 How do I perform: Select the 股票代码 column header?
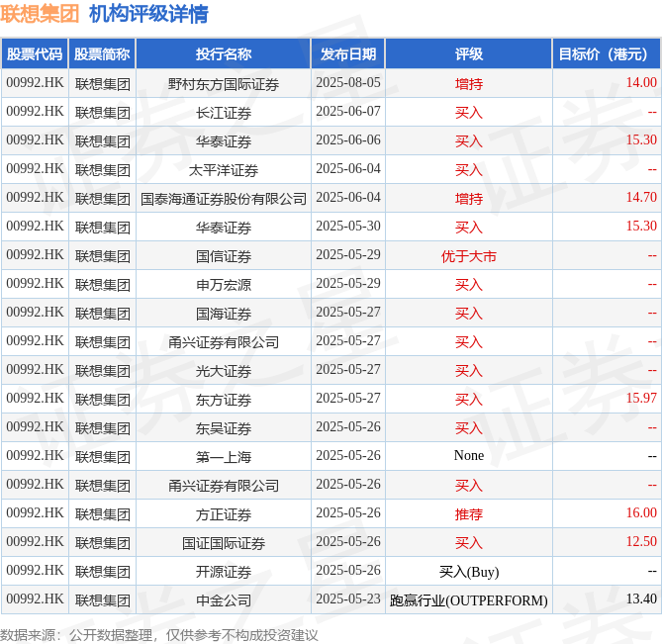[35, 54]
